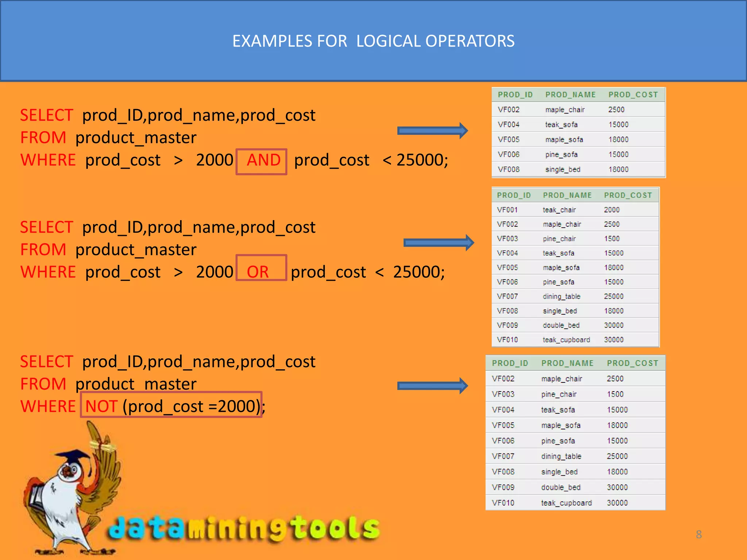Image resolution: width=747 pixels, height=560 pixels.
Task: Click 25000 cost in NOT result table
Action: coord(617,456)
